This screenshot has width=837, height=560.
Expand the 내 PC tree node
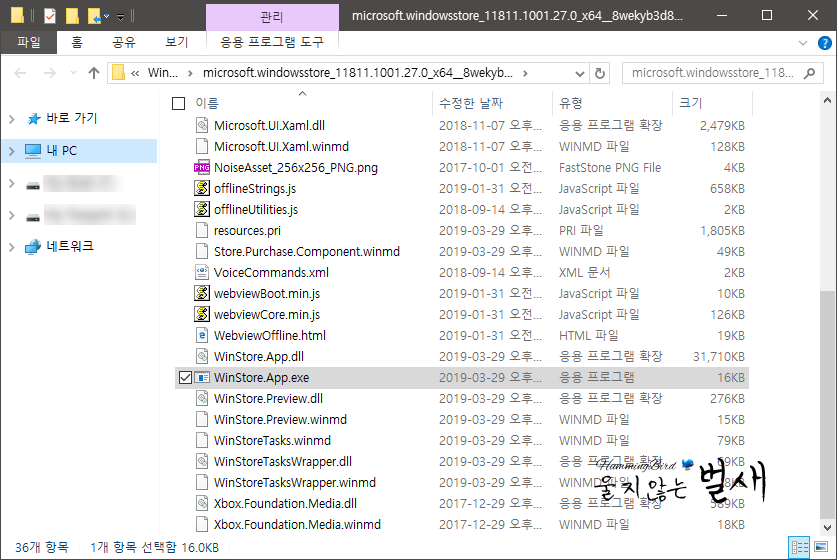pos(12,151)
